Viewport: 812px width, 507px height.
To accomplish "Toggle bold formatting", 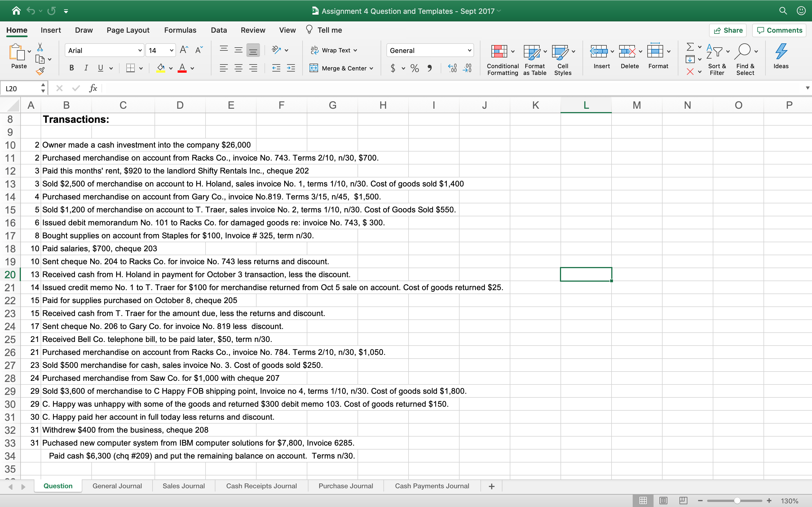I will click(71, 68).
